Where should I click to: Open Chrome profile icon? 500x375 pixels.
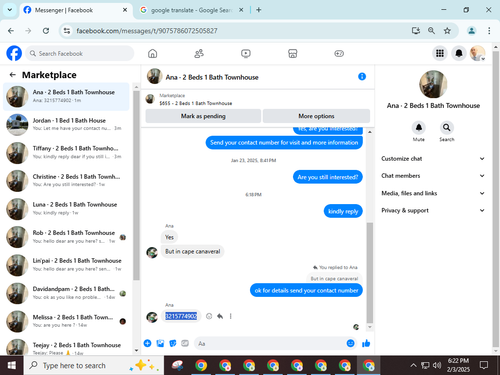coord(471,31)
